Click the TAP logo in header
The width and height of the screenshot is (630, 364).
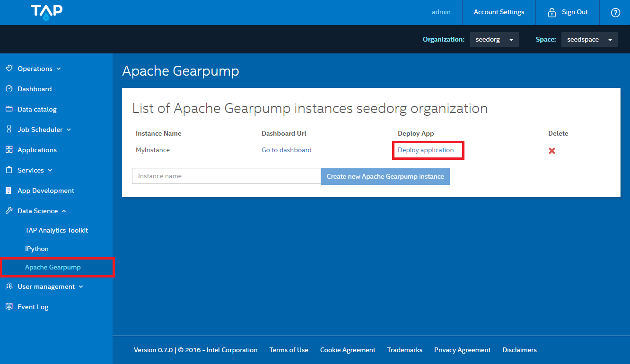point(47,13)
